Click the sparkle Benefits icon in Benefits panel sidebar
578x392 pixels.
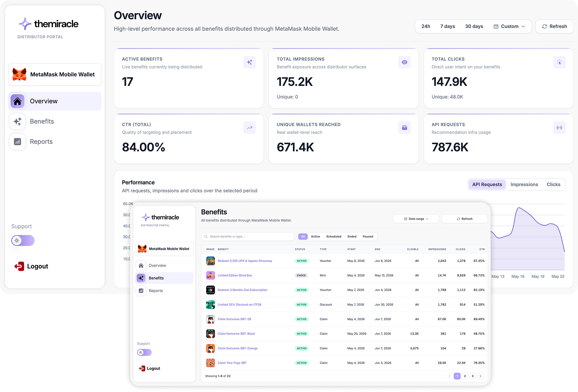click(141, 278)
